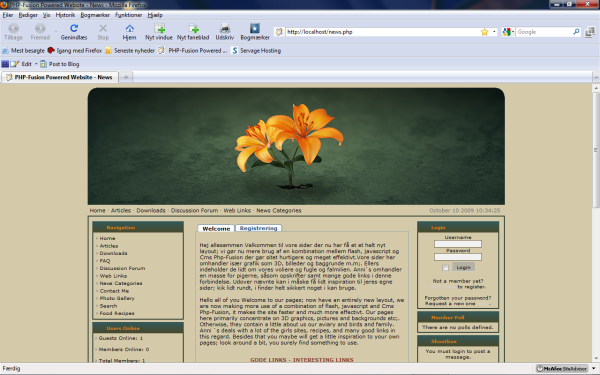The height and width of the screenshot is (375, 600).
Task: Open the Bogmærker bookmarks toolbar icon
Action: (x=255, y=28)
